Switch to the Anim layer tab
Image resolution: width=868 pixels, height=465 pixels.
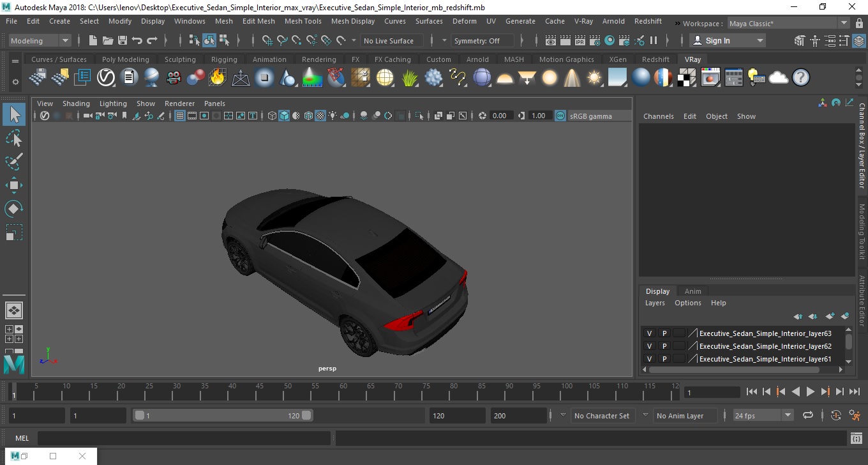(692, 291)
